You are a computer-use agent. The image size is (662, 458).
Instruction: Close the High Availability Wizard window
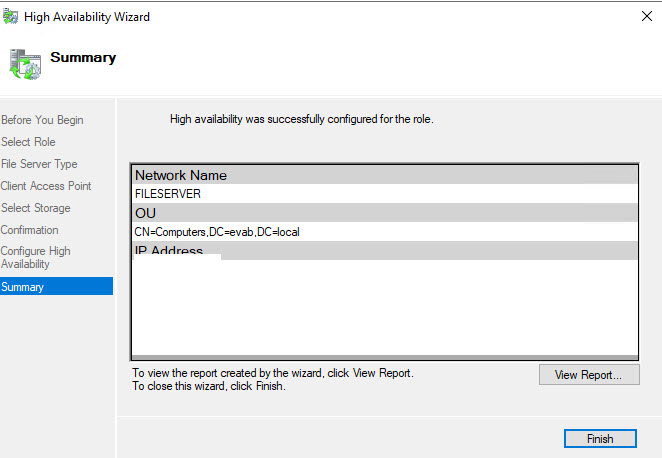(x=639, y=17)
